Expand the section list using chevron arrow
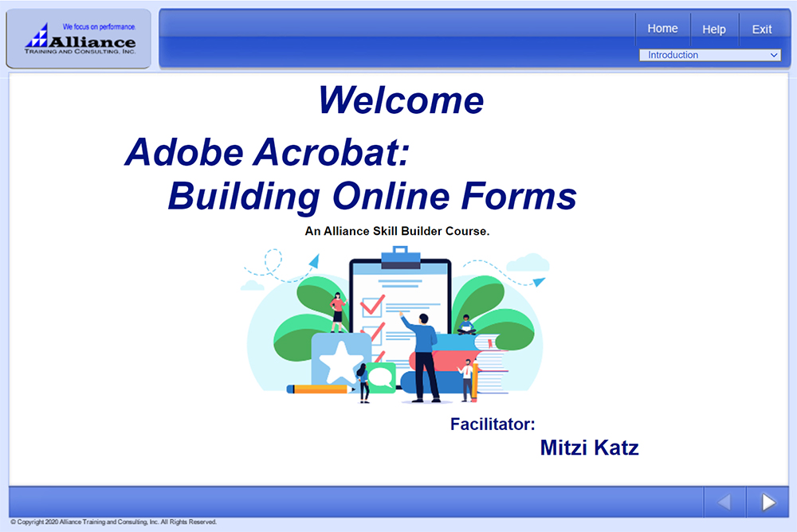 (774, 55)
